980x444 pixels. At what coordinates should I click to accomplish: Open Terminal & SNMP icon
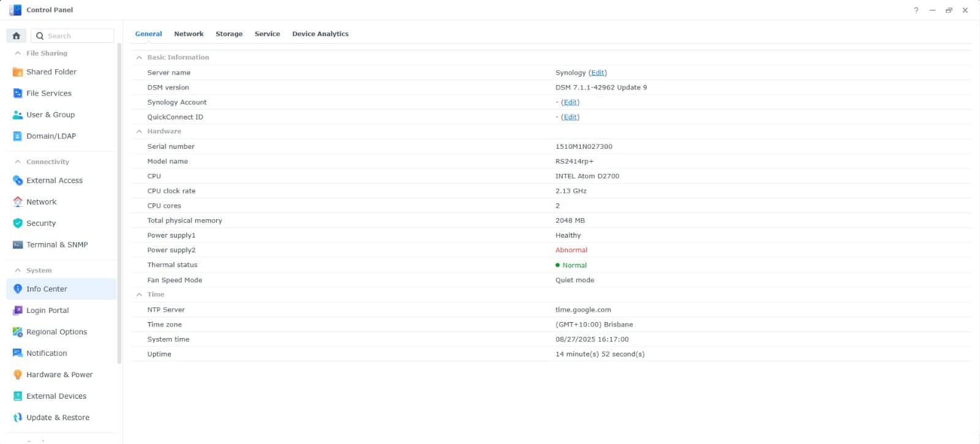[x=18, y=245]
